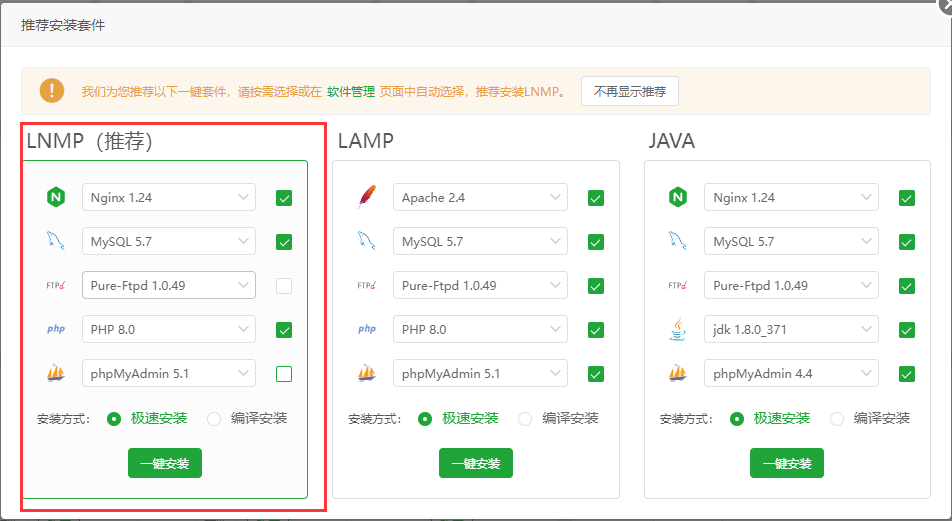Screen dimensions: 952x521
Task: Open the MySQL 5.7 version dropdown in LNMP
Action: pos(169,241)
